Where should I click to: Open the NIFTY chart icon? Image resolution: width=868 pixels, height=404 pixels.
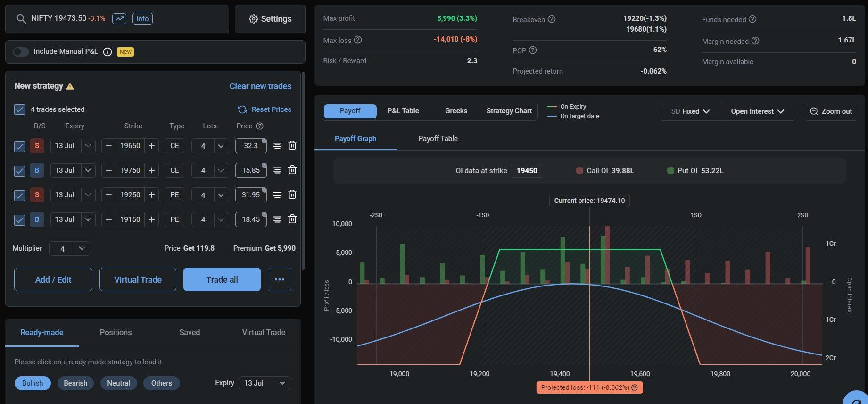pos(119,19)
